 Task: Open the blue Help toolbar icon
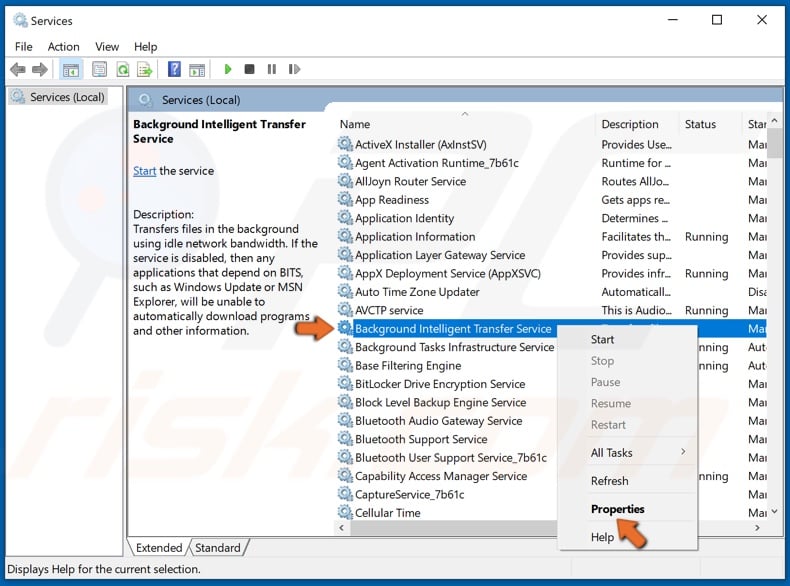(174, 69)
